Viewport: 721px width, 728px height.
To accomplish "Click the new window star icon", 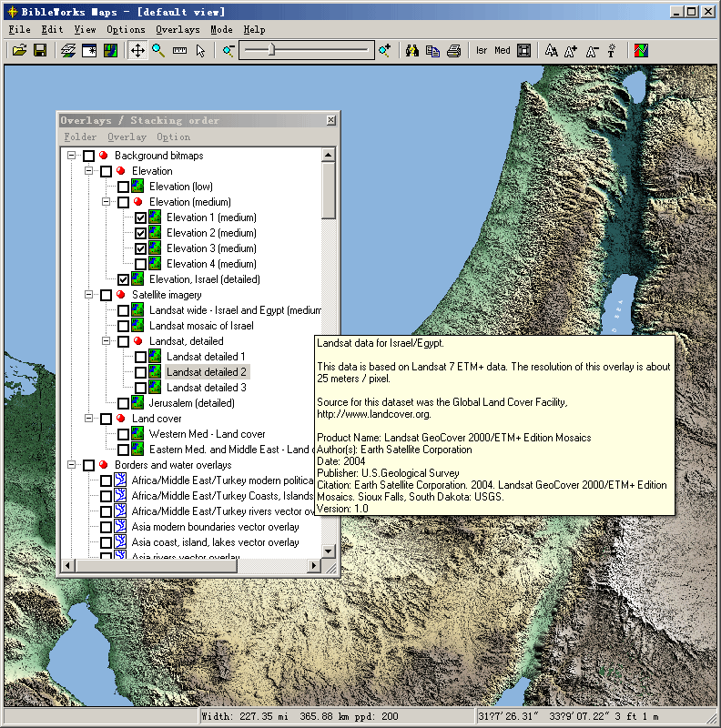I will [89, 50].
